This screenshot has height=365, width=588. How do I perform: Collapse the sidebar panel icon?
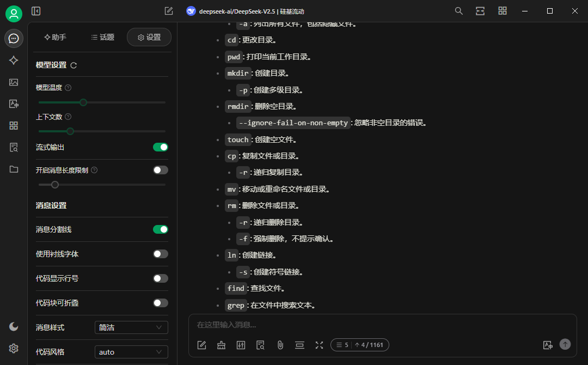tap(36, 11)
